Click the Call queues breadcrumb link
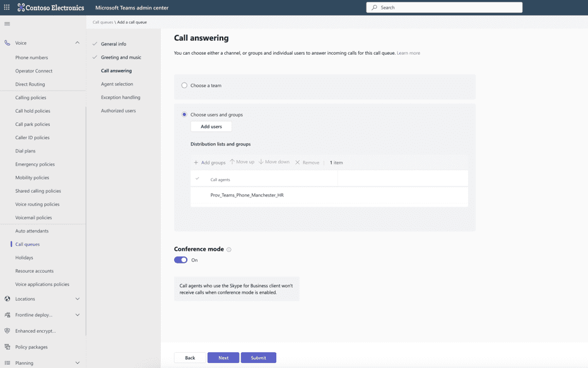Image resolution: width=588 pixels, height=368 pixels. tap(103, 22)
